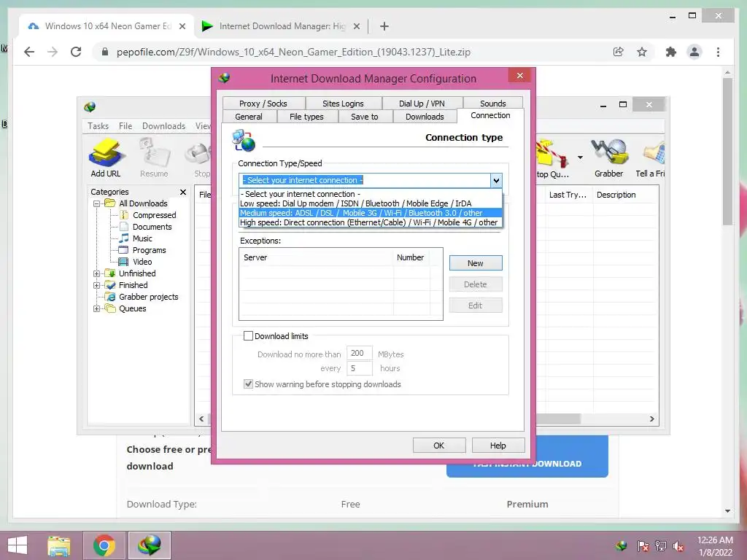Click the Tell a Friend toolbar icon
This screenshot has height=560, width=747.
(x=651, y=158)
